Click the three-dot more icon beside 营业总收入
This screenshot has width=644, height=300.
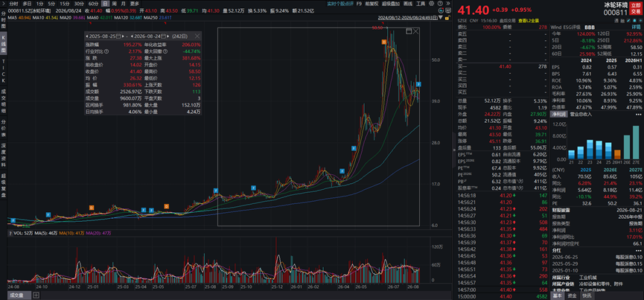[x=638, y=114]
